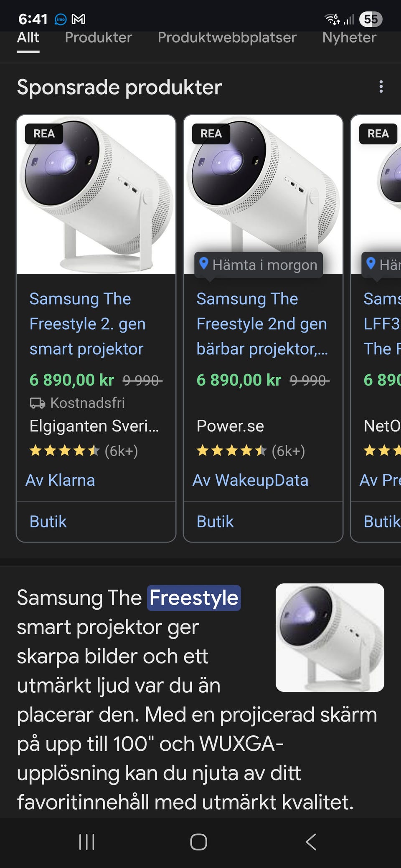Switch to the Produktwebbplatser tab
401x868 pixels.
[x=227, y=38]
